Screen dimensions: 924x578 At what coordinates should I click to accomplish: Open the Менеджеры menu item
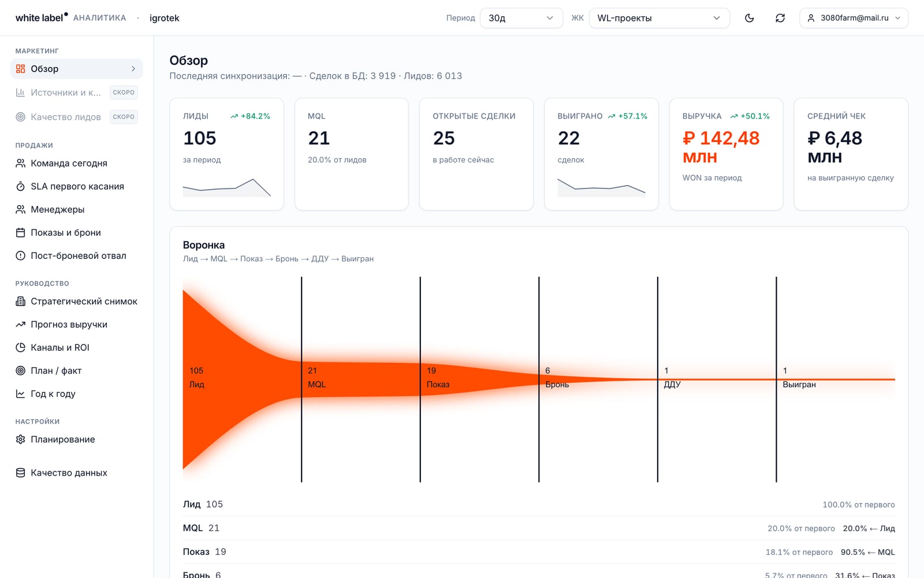click(76, 209)
